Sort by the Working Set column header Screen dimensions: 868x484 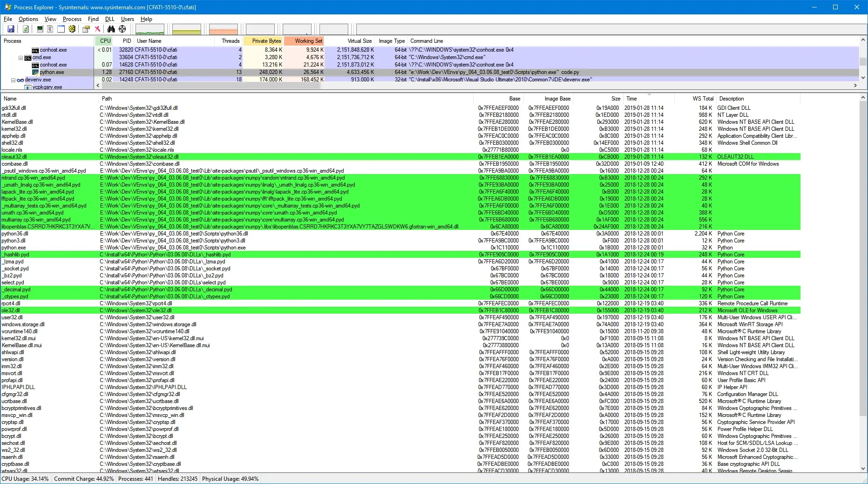305,41
